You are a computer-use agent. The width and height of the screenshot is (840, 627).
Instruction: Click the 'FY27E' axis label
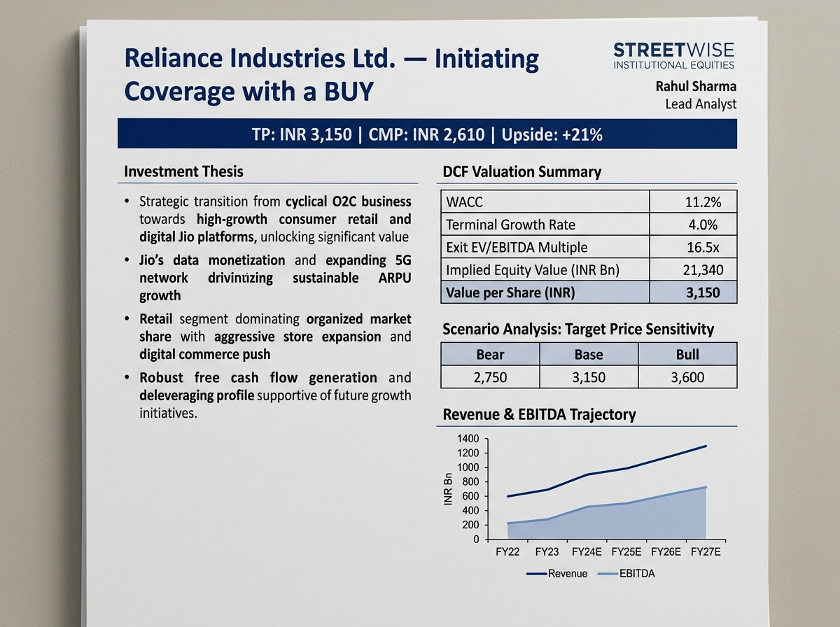coord(706,552)
